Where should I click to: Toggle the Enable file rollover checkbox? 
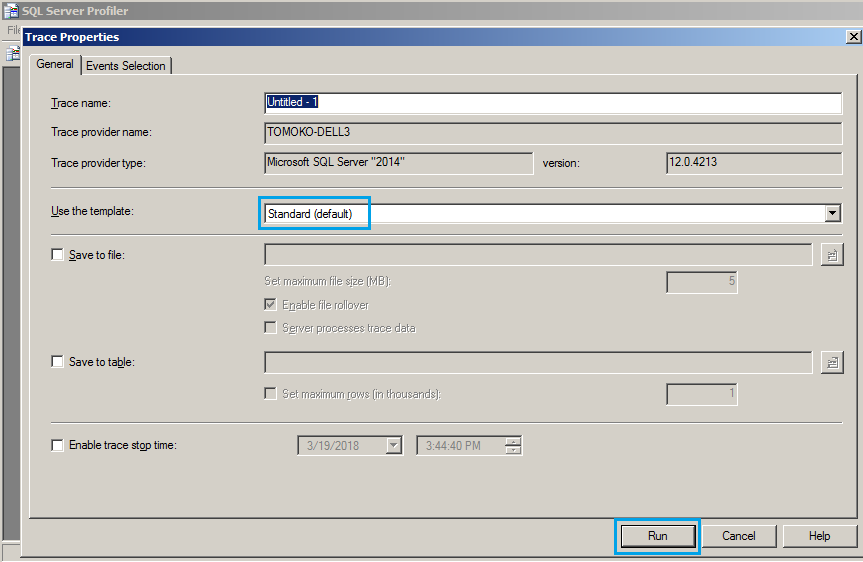click(x=271, y=304)
